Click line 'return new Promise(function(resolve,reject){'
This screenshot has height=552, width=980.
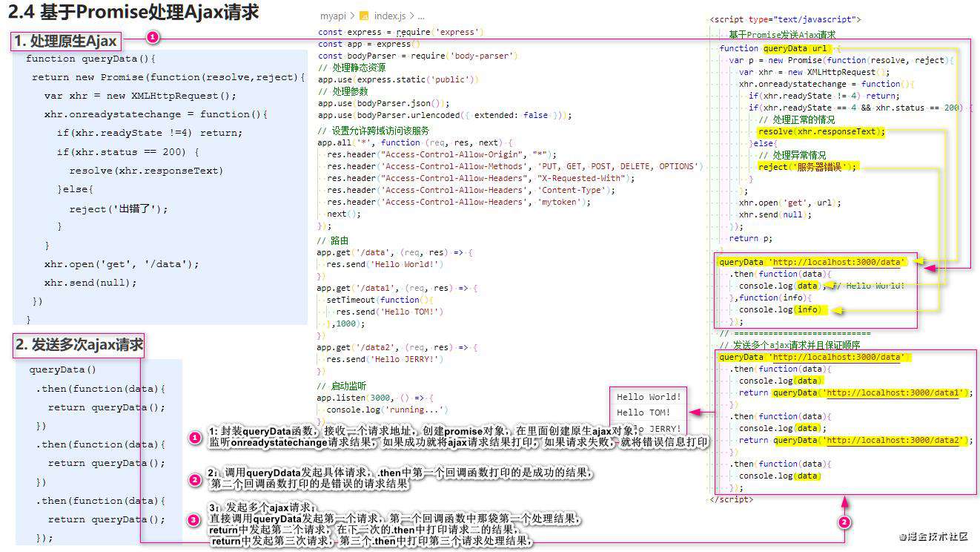click(x=168, y=77)
